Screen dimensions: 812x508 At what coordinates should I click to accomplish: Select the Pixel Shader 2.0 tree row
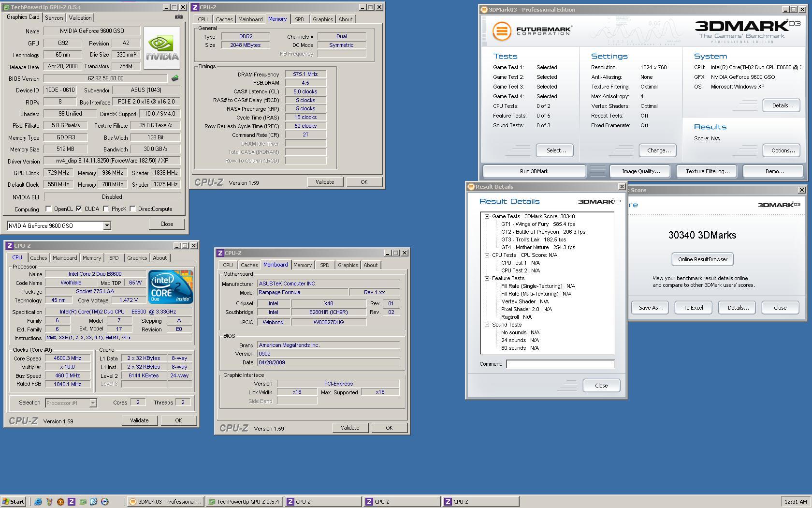(526, 309)
